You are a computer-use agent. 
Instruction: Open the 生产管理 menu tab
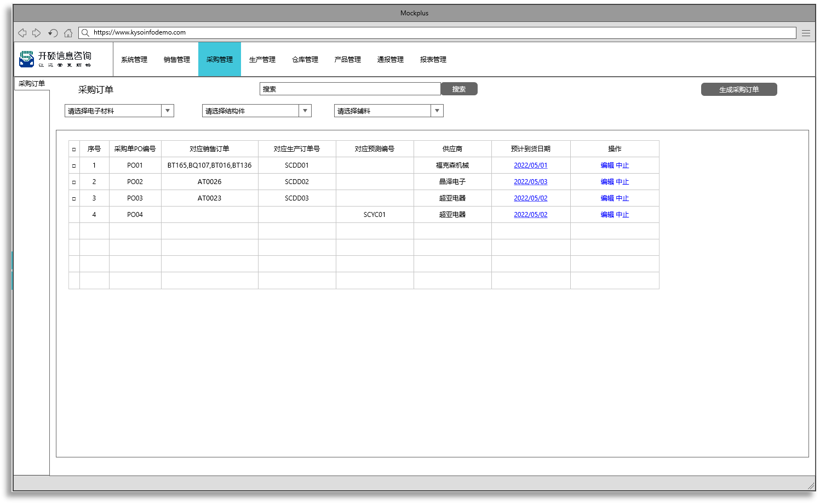point(262,60)
